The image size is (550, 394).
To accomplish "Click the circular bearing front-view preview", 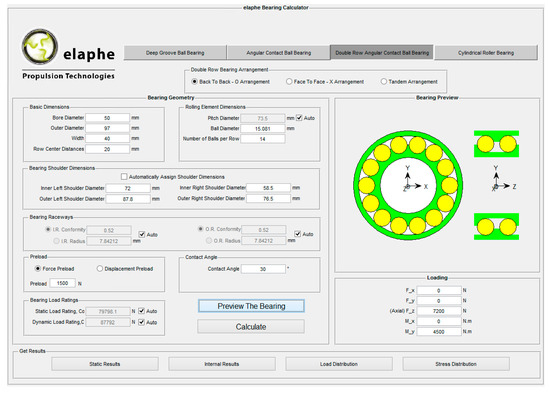I will (x=408, y=185).
